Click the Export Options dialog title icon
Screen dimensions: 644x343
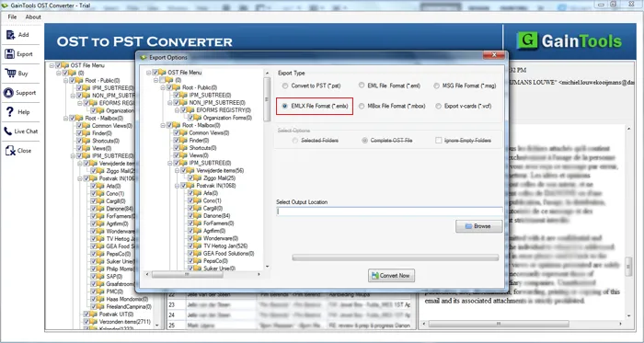(x=144, y=57)
